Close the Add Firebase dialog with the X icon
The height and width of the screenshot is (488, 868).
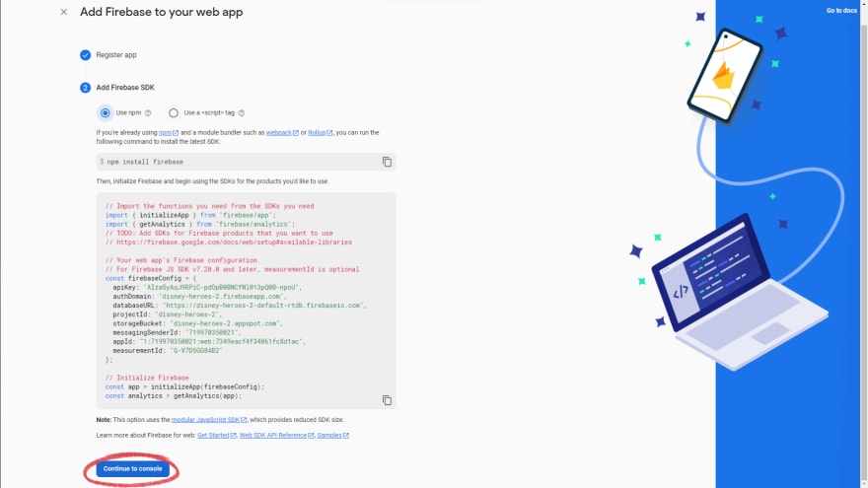point(64,12)
